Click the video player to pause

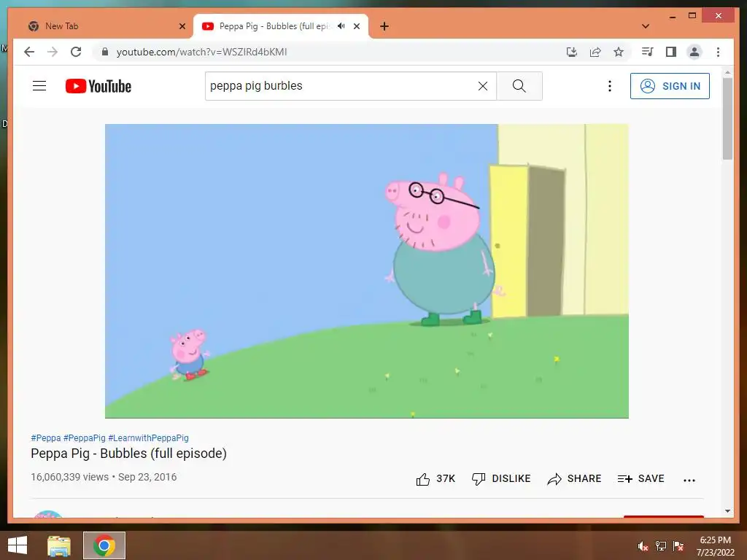[x=366, y=271]
